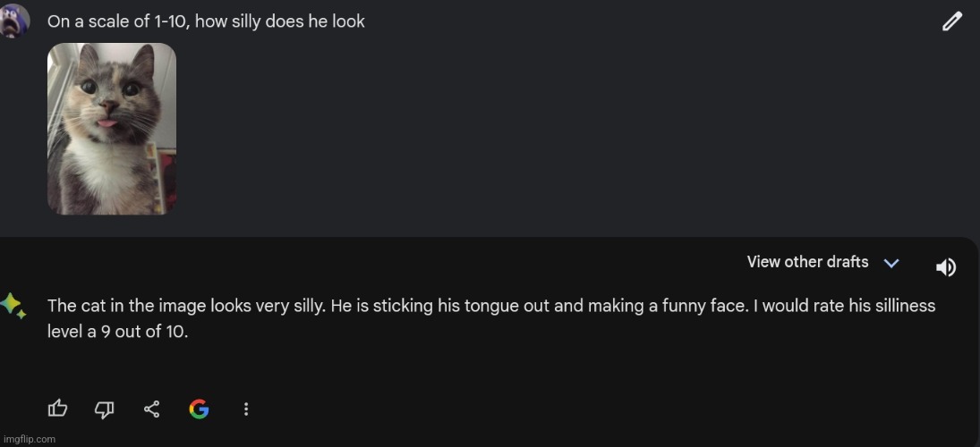Click the 'level a 9 out of 10.' line

(x=117, y=331)
